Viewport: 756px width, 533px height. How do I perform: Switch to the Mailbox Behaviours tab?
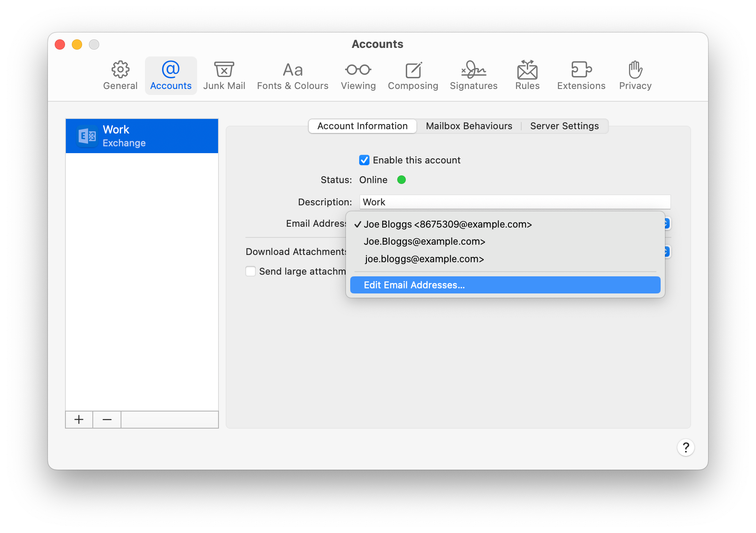(469, 126)
